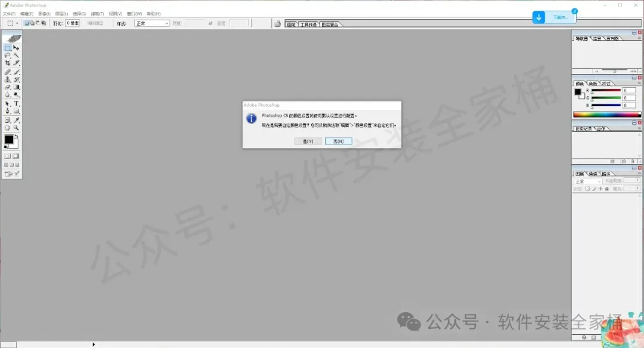This screenshot has height=348, width=644.
Task: Select the Blur tool
Action: click(x=7, y=94)
